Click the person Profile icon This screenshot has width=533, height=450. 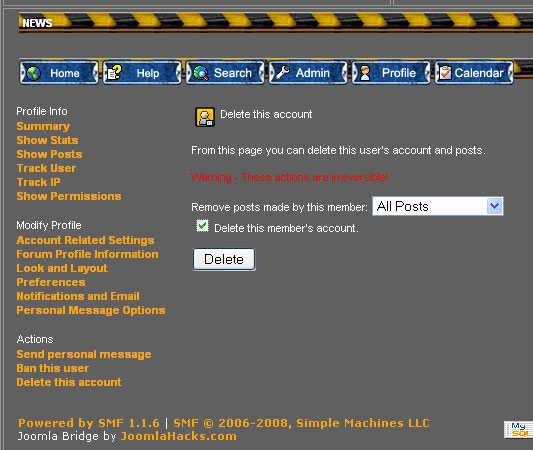365,73
